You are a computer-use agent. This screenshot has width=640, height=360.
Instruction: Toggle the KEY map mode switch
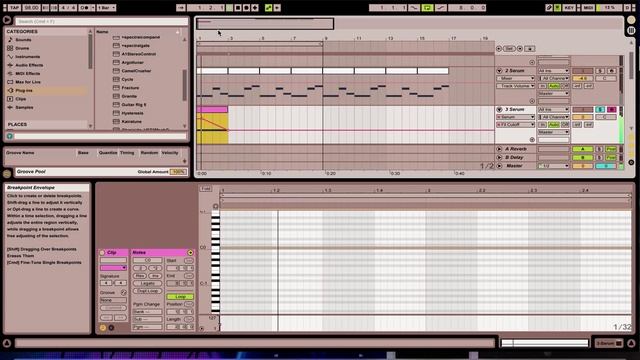[569, 8]
